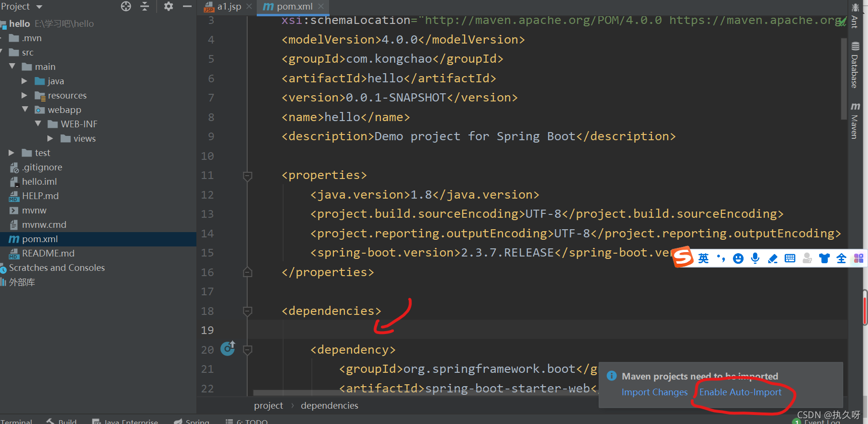This screenshot has height=424, width=868.
Task: Open the Project view dropdown
Action: pos(39,7)
